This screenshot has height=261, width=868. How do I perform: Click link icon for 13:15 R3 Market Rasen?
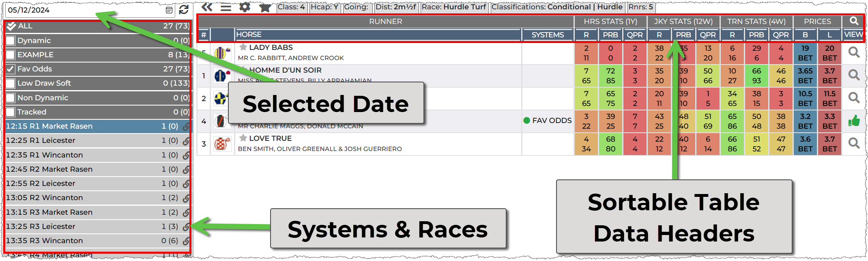186,213
